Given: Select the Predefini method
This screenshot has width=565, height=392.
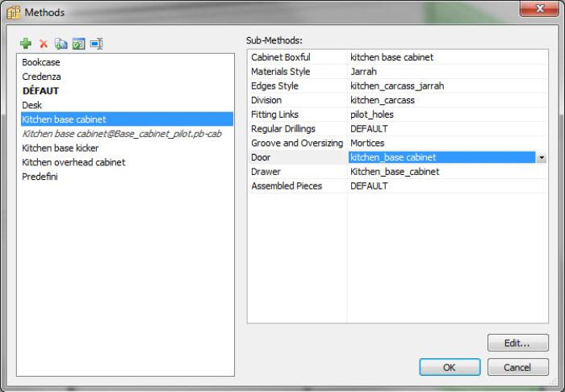Looking at the screenshot, I should (x=40, y=177).
